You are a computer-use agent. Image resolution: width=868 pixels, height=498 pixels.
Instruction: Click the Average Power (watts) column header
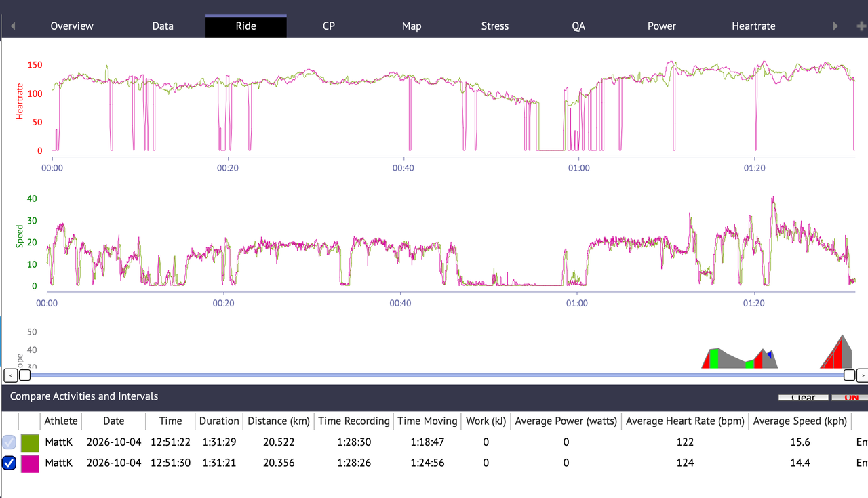(566, 421)
